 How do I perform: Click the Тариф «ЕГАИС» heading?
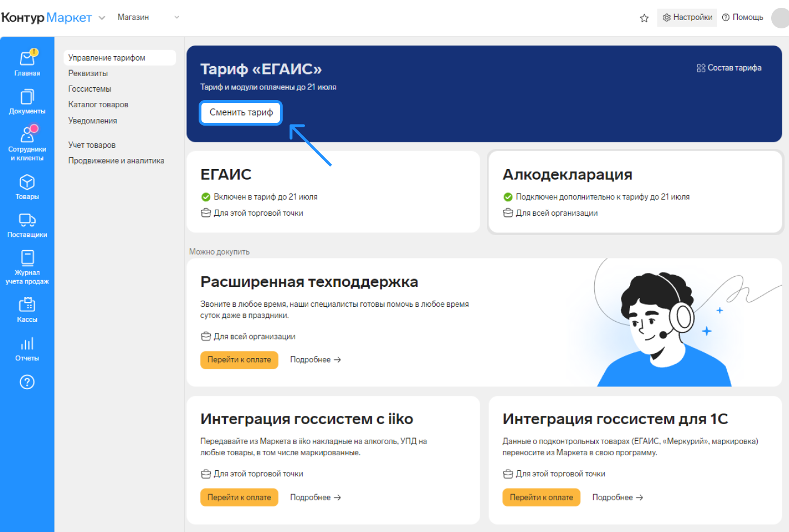[x=261, y=69]
